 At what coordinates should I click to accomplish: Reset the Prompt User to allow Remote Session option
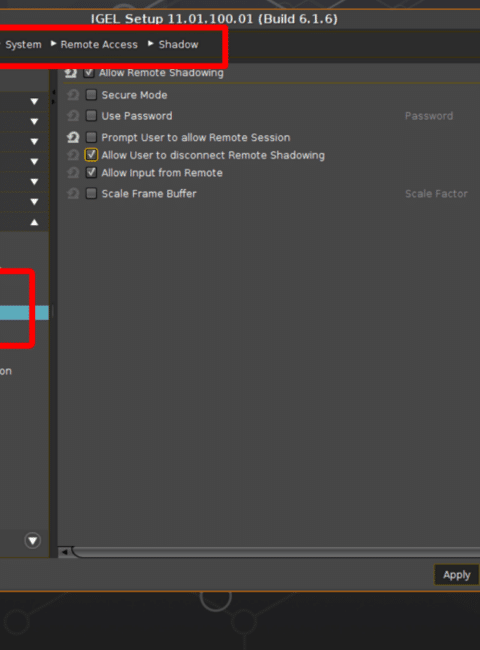coord(73,137)
